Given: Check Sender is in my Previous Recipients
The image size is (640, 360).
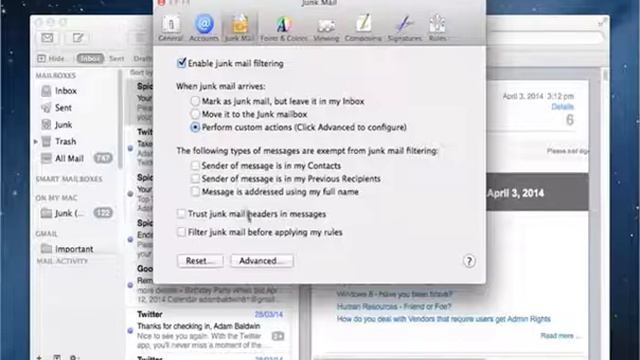Looking at the screenshot, I should (196, 178).
